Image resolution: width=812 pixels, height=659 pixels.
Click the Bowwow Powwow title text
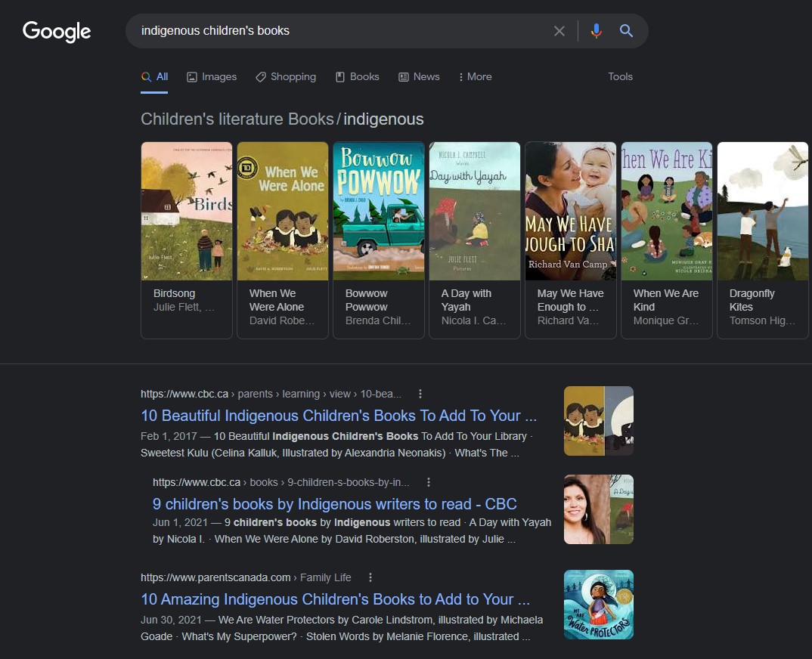[366, 300]
